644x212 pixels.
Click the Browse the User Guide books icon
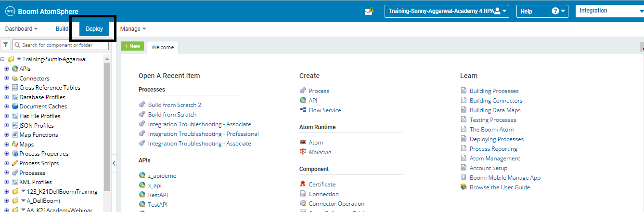(464, 187)
